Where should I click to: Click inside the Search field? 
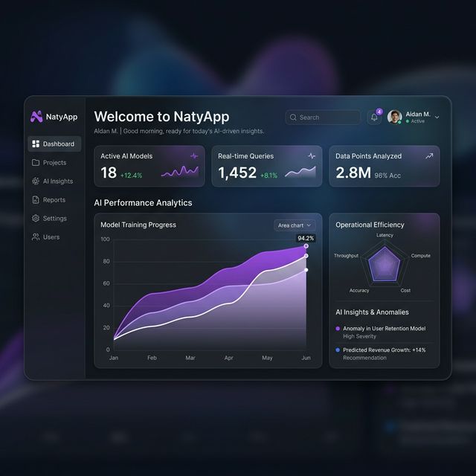pyautogui.click(x=324, y=118)
